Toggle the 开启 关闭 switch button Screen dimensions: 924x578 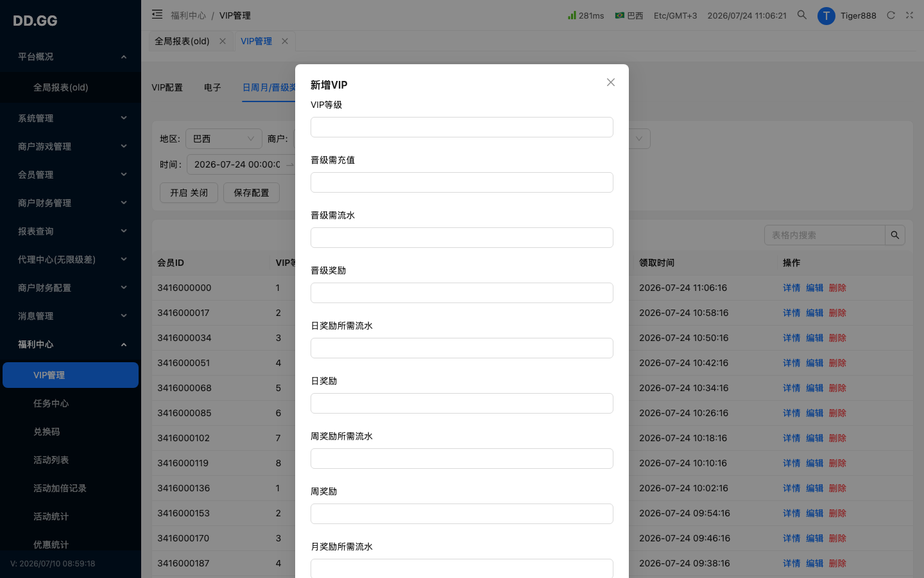[189, 193]
